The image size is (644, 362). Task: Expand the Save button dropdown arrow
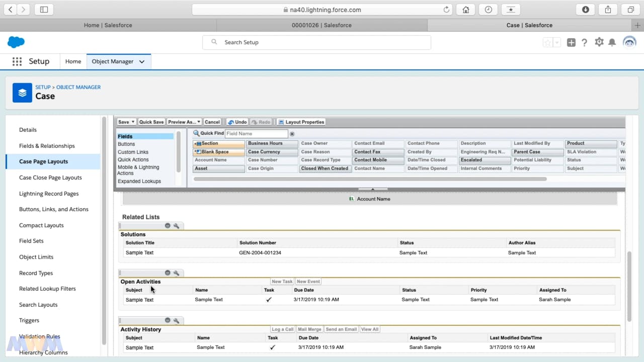(133, 122)
